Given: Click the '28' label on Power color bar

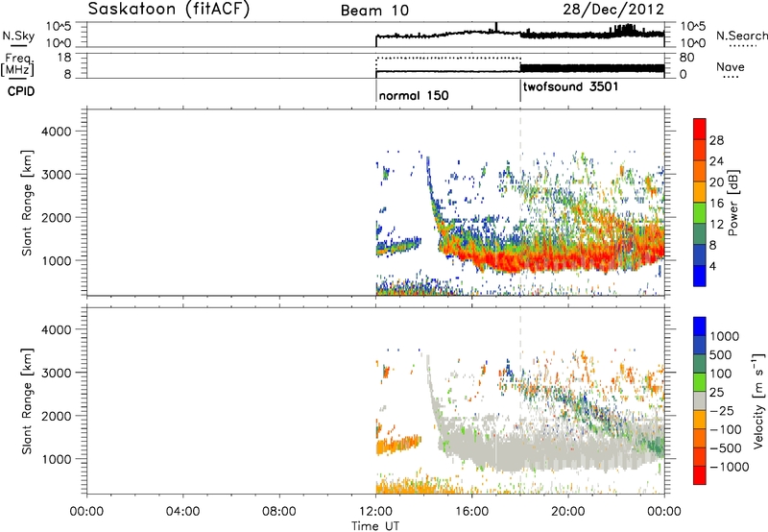Looking at the screenshot, I should (x=716, y=140).
